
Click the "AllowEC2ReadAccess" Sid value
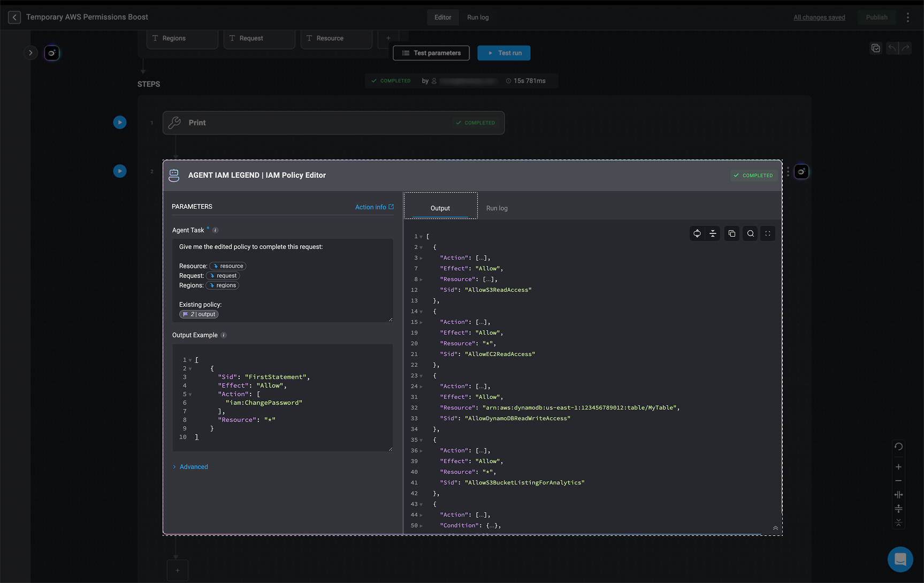pyautogui.click(x=500, y=354)
